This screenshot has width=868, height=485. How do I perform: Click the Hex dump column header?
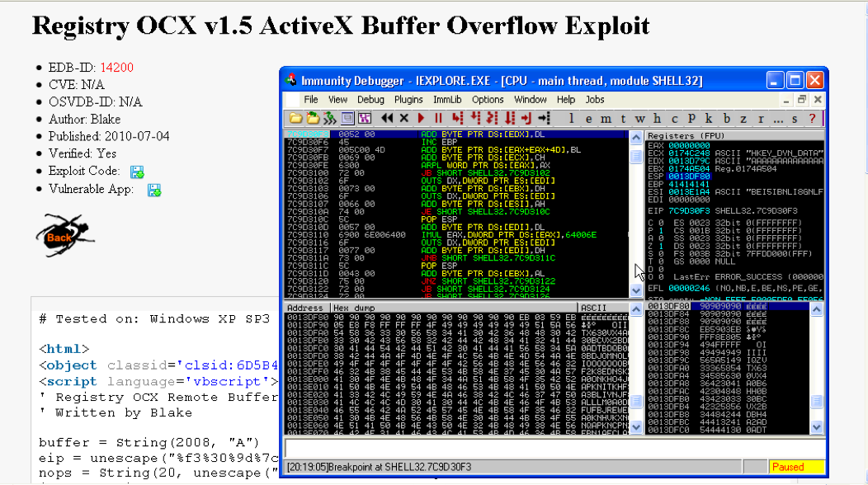coord(454,308)
